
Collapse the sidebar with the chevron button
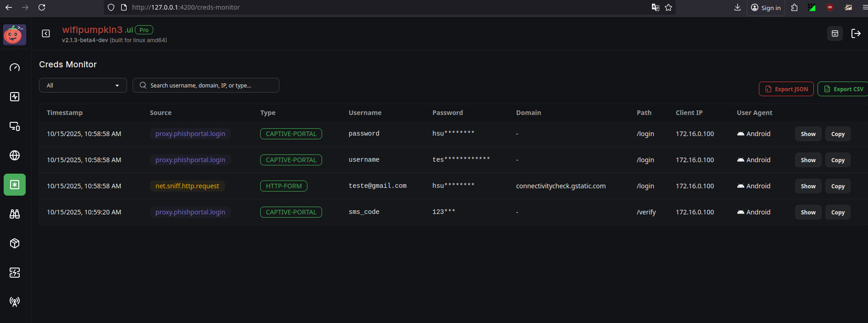(x=46, y=33)
